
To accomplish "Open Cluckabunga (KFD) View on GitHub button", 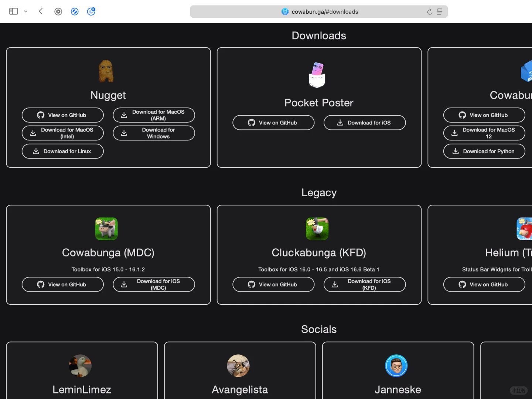I will (x=273, y=284).
